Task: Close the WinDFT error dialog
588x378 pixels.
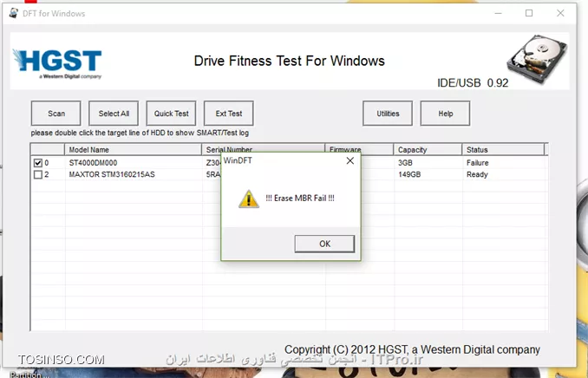Action: (350, 160)
